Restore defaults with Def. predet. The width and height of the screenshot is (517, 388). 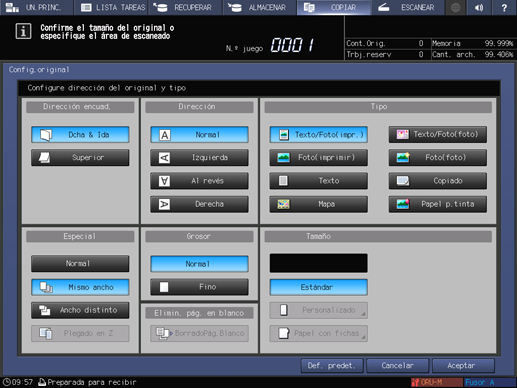click(x=332, y=366)
